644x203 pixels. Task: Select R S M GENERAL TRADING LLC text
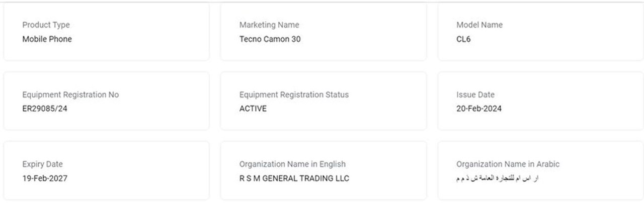pos(294,178)
